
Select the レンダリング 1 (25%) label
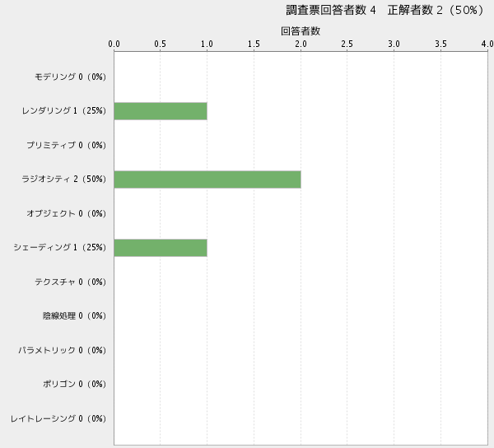pos(64,111)
